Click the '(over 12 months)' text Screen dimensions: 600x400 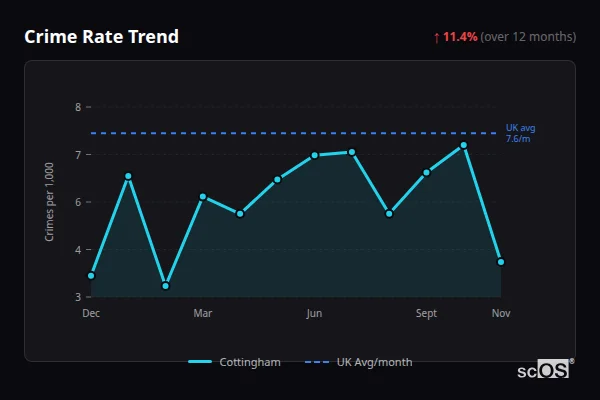(x=528, y=37)
